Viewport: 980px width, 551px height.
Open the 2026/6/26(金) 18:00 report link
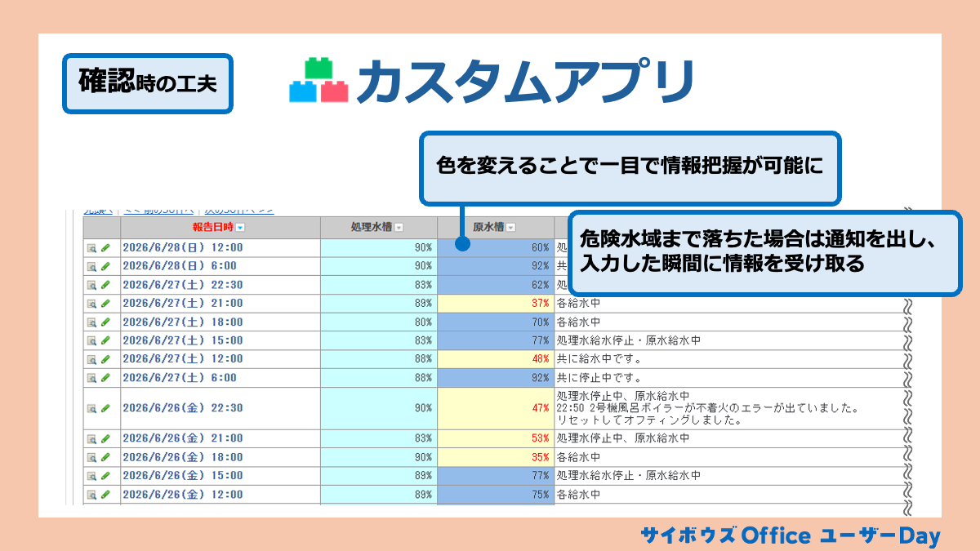pyautogui.click(x=182, y=457)
